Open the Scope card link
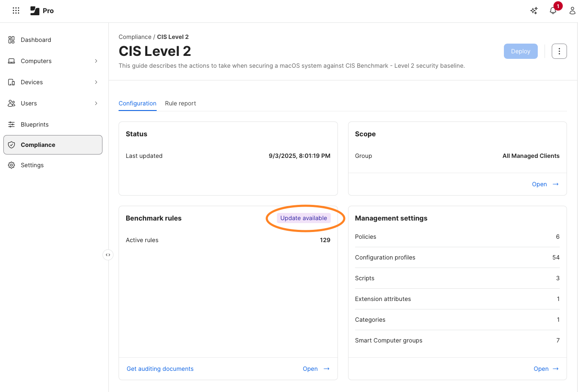578x392 pixels. (545, 184)
